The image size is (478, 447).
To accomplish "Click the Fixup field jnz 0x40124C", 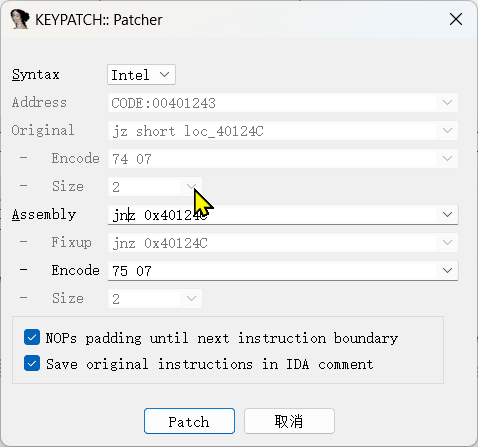I will tap(283, 243).
